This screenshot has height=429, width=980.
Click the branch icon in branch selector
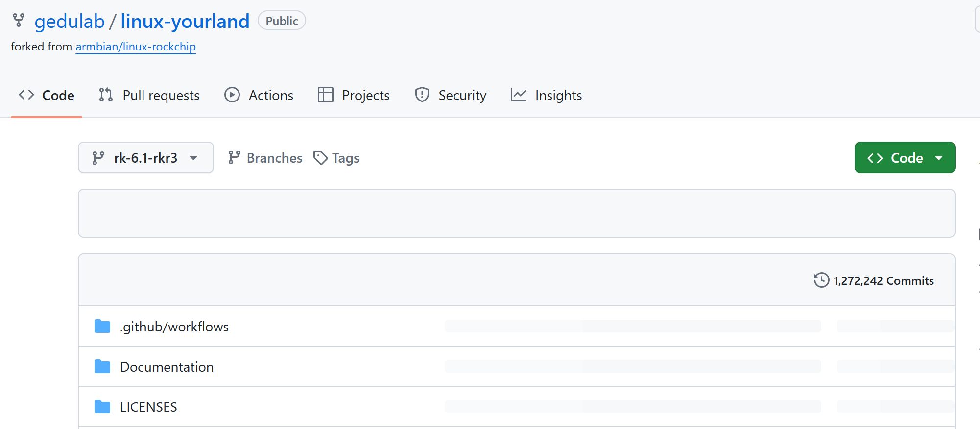[98, 158]
